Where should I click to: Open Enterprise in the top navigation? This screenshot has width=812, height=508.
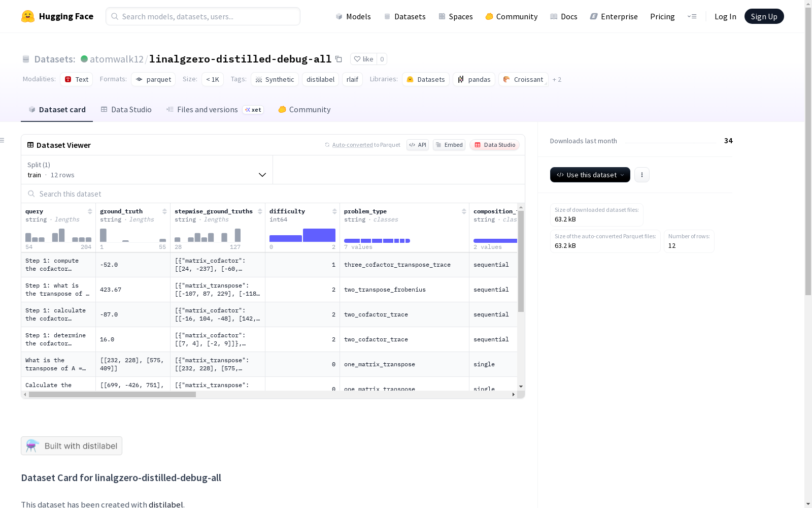(x=614, y=16)
